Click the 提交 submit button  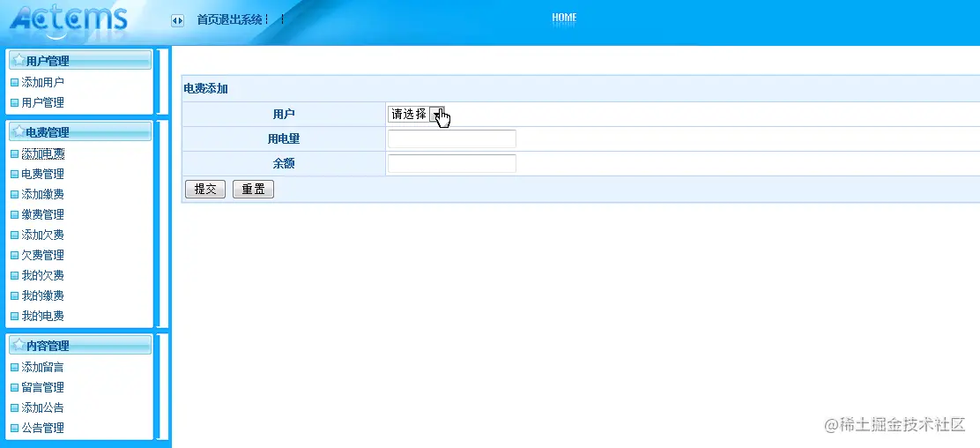tap(205, 189)
